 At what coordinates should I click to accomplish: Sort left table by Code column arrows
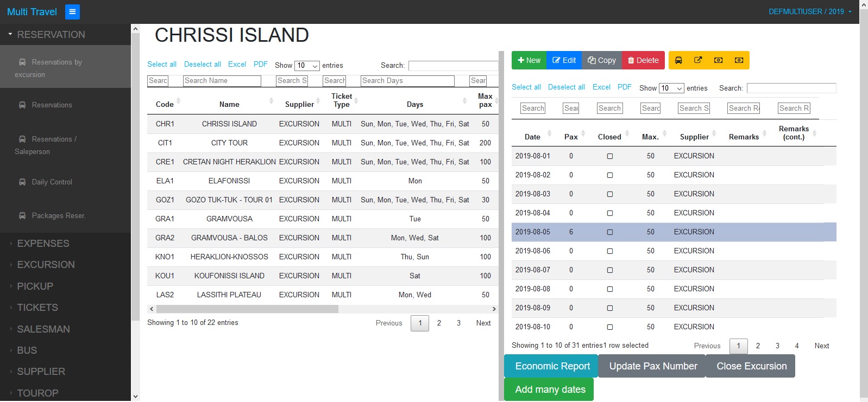click(x=178, y=101)
